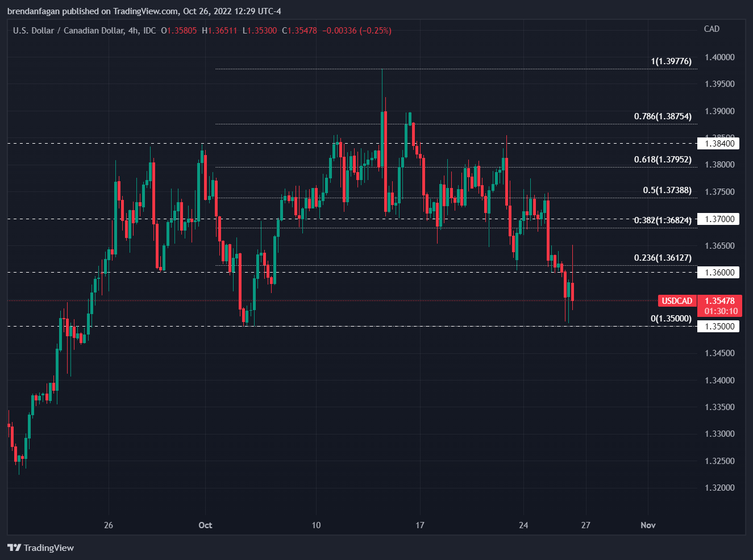Viewport: 753px width, 560px height.
Task: Click the Nov marker on the time axis
Action: pos(648,525)
